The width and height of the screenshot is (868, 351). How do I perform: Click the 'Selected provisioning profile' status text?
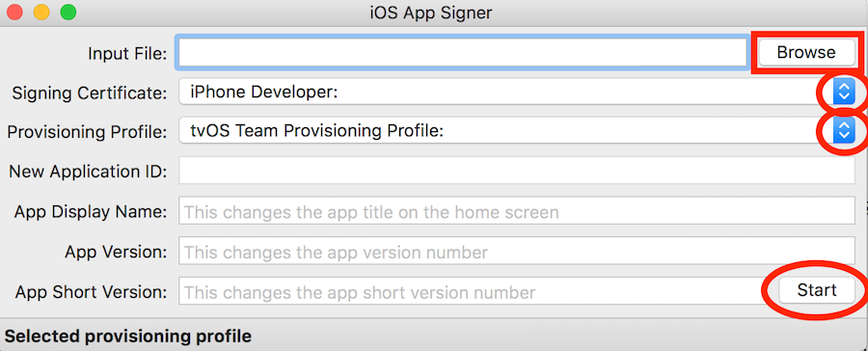128,336
